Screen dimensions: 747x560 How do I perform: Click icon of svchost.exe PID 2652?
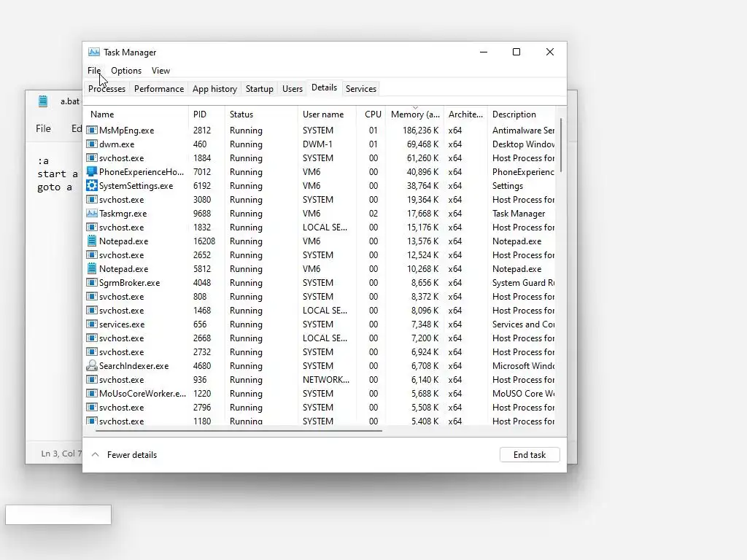[x=92, y=254]
